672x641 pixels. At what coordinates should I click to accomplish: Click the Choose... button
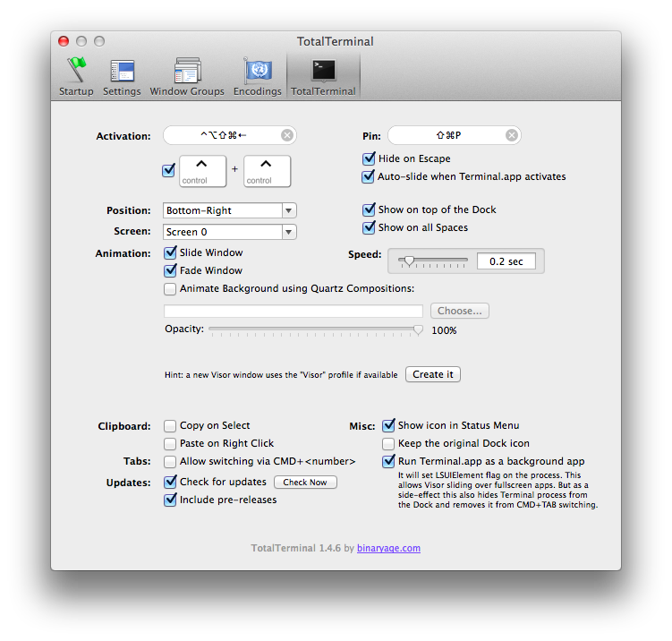point(459,311)
